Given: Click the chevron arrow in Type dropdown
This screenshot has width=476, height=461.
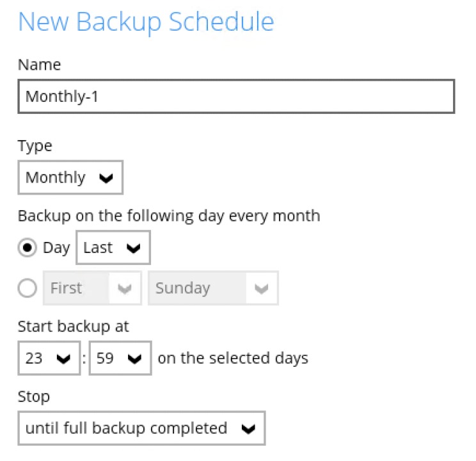Looking at the screenshot, I should pyautogui.click(x=106, y=178).
